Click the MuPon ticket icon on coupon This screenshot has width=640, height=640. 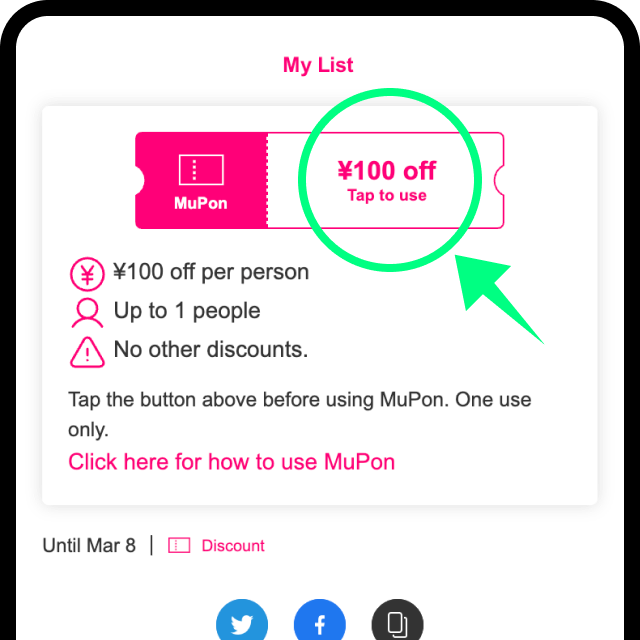(x=201, y=170)
